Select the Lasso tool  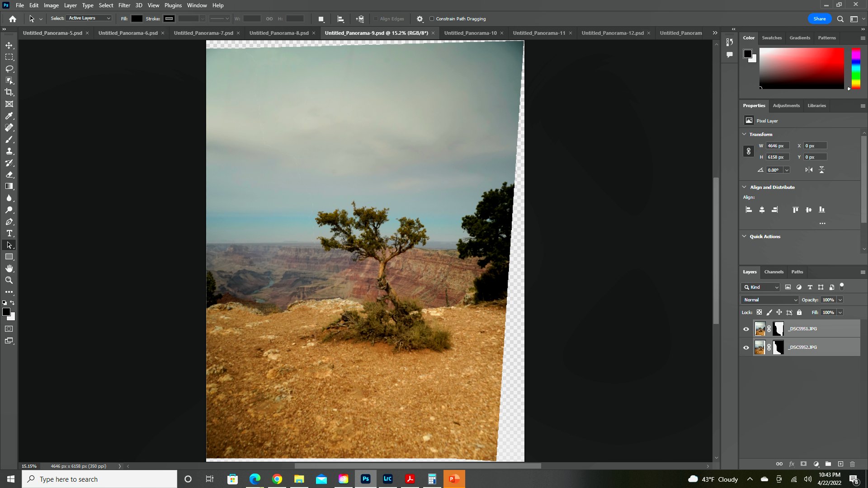point(9,69)
